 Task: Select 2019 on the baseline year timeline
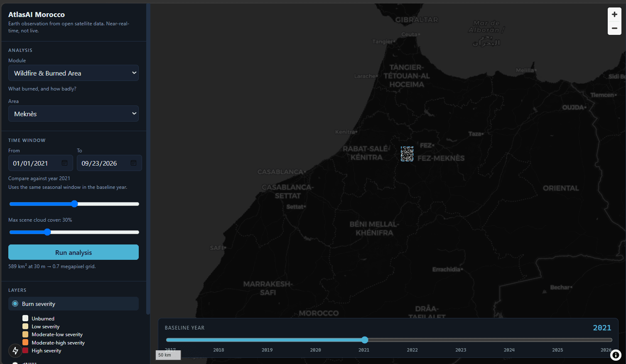coord(267,350)
